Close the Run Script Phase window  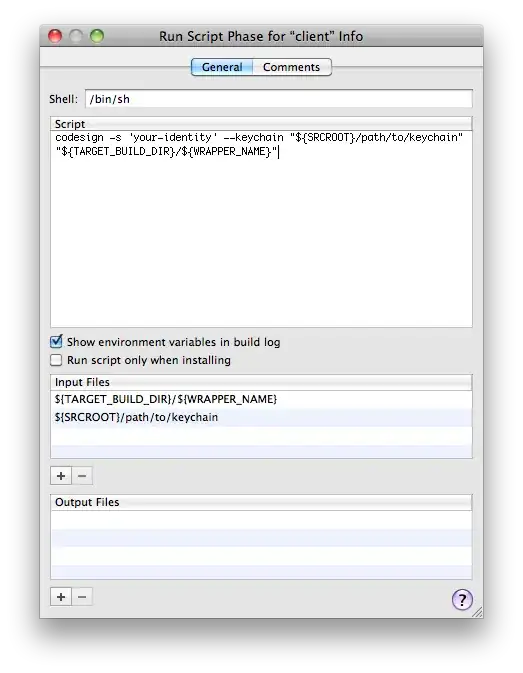pyautogui.click(x=55, y=36)
